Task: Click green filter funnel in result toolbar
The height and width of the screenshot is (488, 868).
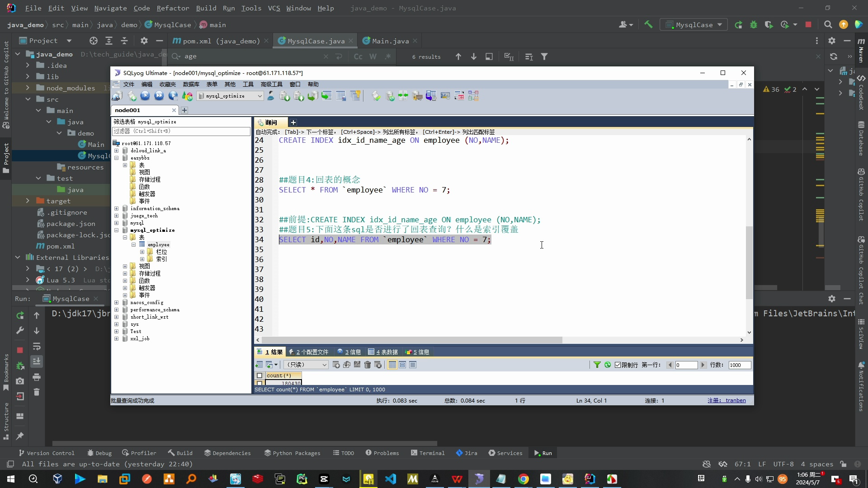Action: pos(597,365)
